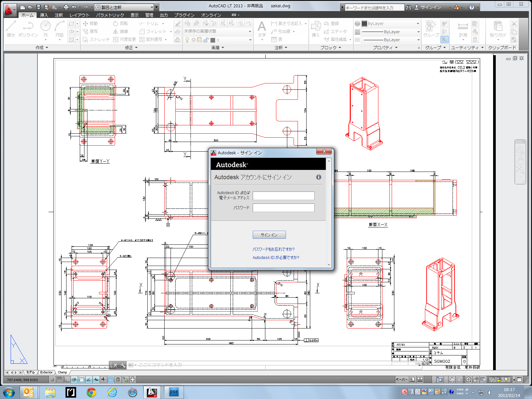This screenshot has height=399, width=532.
Task: Toggle Dynamic input in status bar
Action: 96,379
